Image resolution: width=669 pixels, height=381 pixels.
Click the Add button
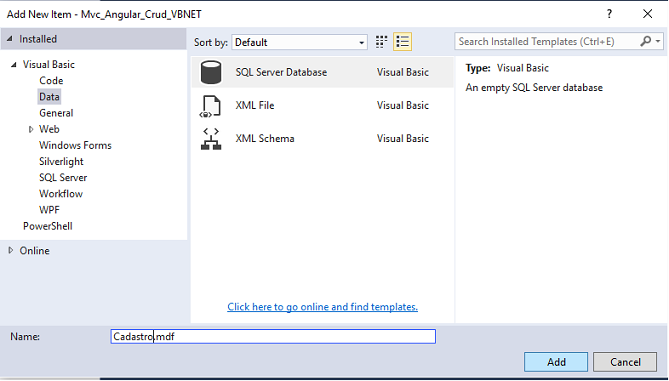[x=556, y=362]
